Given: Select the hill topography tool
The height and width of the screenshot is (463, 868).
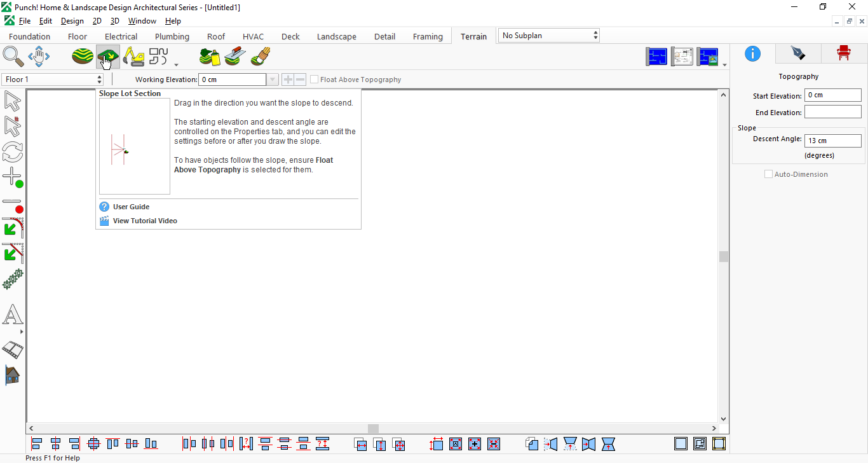Looking at the screenshot, I should pos(83,57).
